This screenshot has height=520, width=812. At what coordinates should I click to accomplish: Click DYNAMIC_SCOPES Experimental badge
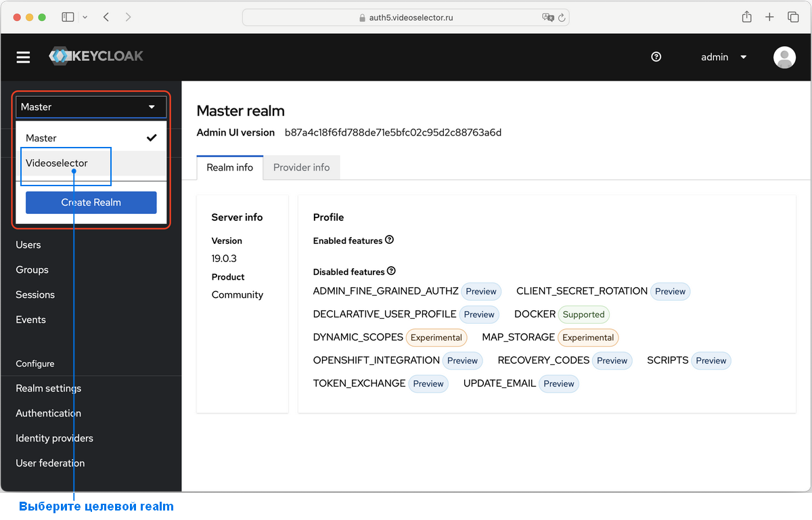click(x=436, y=337)
